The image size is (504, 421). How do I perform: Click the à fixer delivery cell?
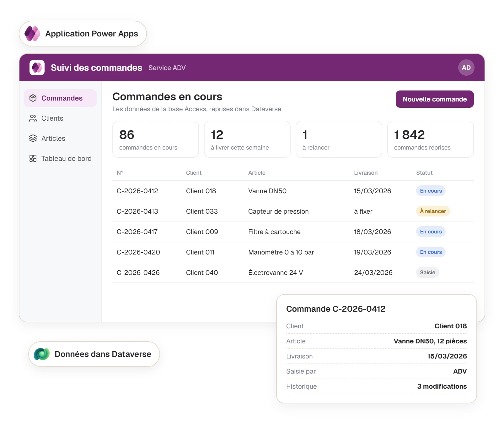(363, 211)
